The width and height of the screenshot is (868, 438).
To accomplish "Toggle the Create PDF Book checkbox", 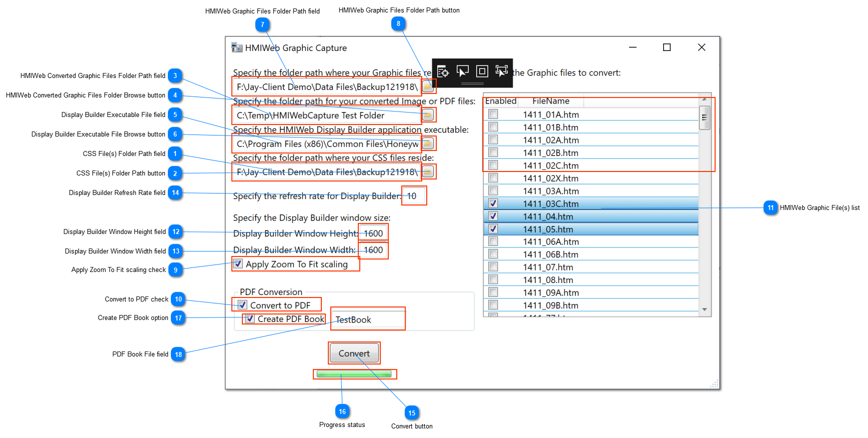I will point(250,318).
